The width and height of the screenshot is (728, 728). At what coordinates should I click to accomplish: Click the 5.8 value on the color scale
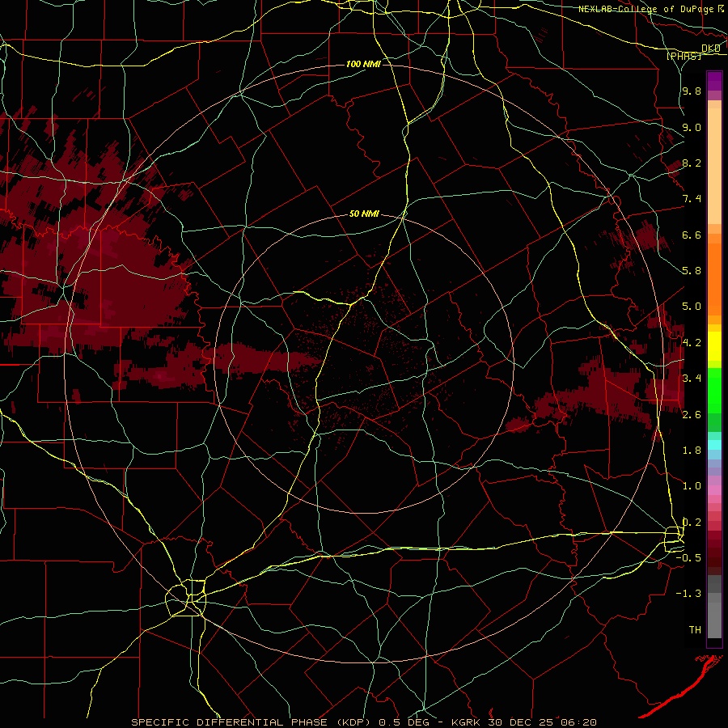tap(692, 271)
